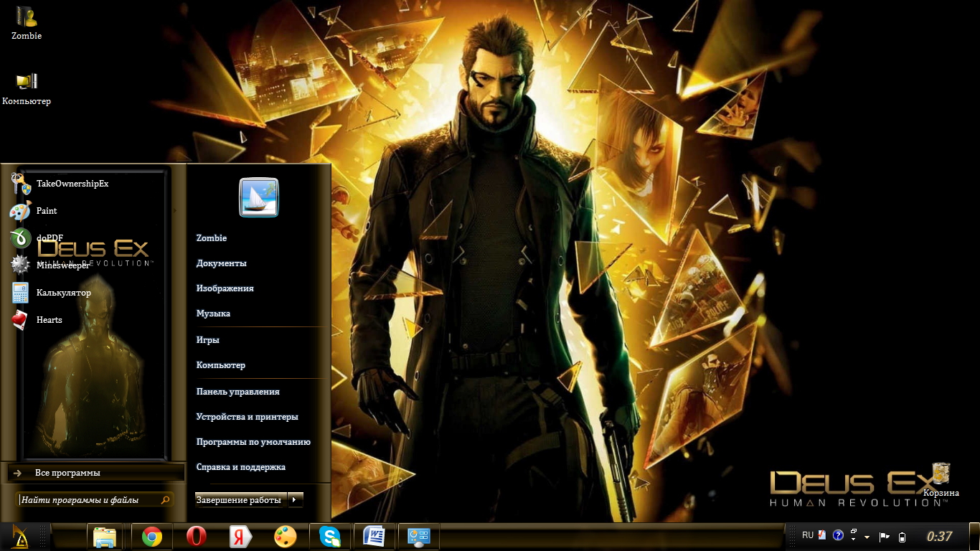This screenshot has height=551, width=980.
Task: Launch Minesweeper from the Start menu
Action: tap(89, 265)
